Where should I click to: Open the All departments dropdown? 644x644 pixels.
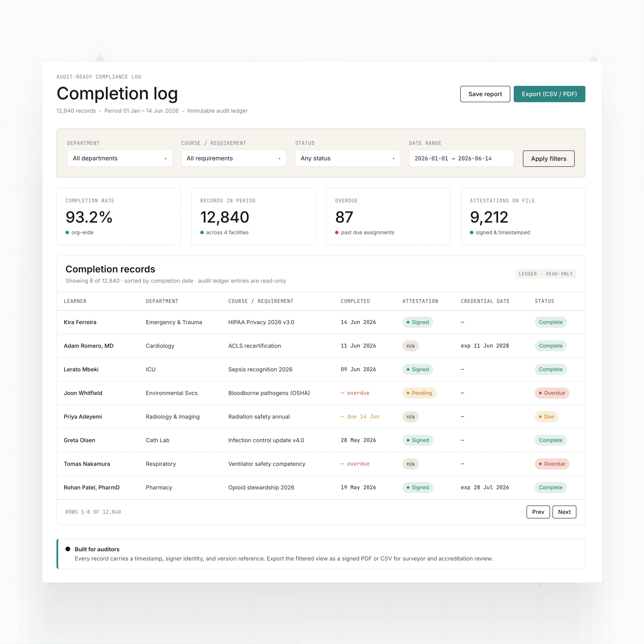pos(120,158)
